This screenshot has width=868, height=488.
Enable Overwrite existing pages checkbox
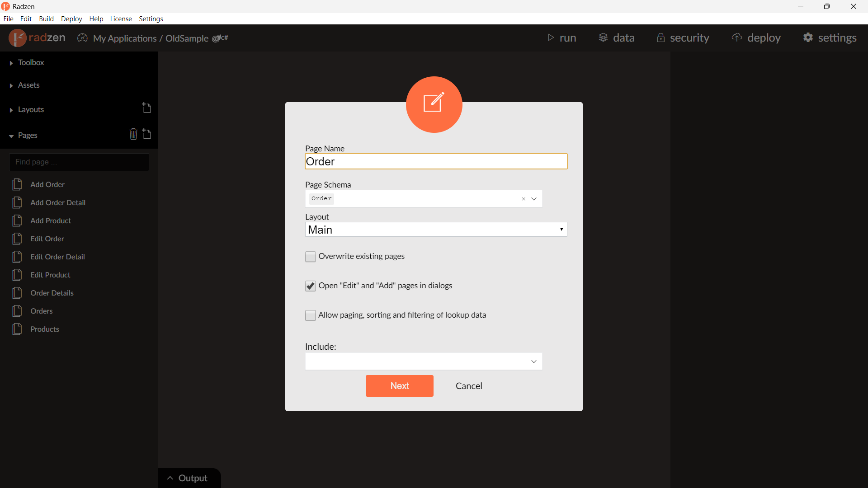click(x=311, y=257)
